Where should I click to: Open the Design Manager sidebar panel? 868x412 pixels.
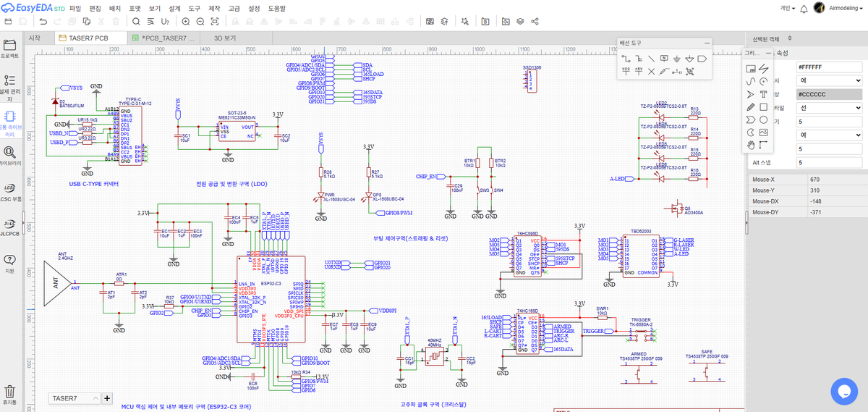click(x=10, y=87)
